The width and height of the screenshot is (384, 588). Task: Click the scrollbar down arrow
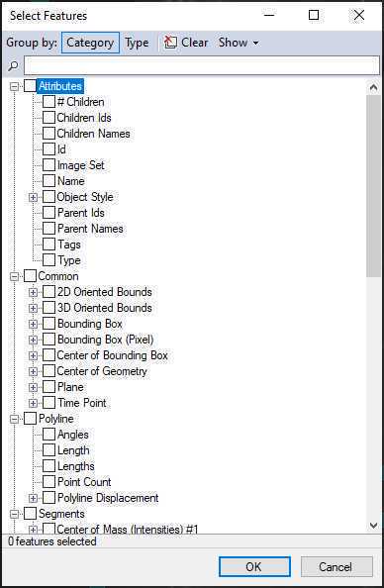pos(373,525)
